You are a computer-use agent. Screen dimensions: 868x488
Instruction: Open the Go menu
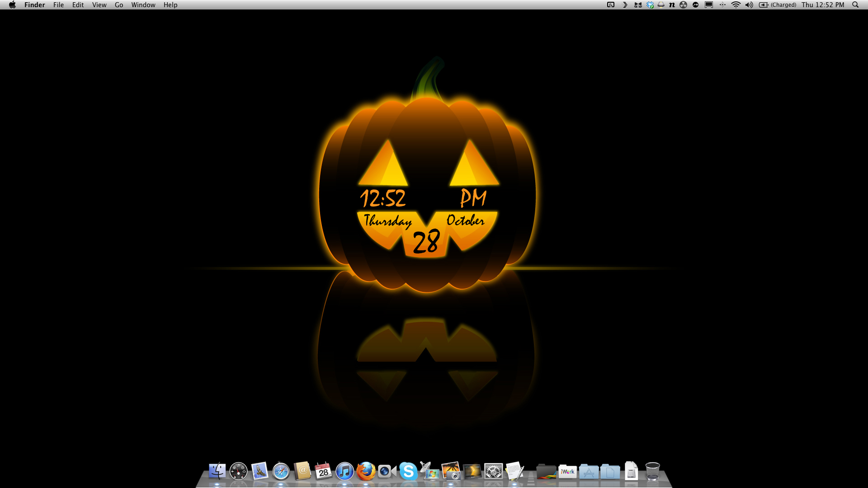pos(119,5)
